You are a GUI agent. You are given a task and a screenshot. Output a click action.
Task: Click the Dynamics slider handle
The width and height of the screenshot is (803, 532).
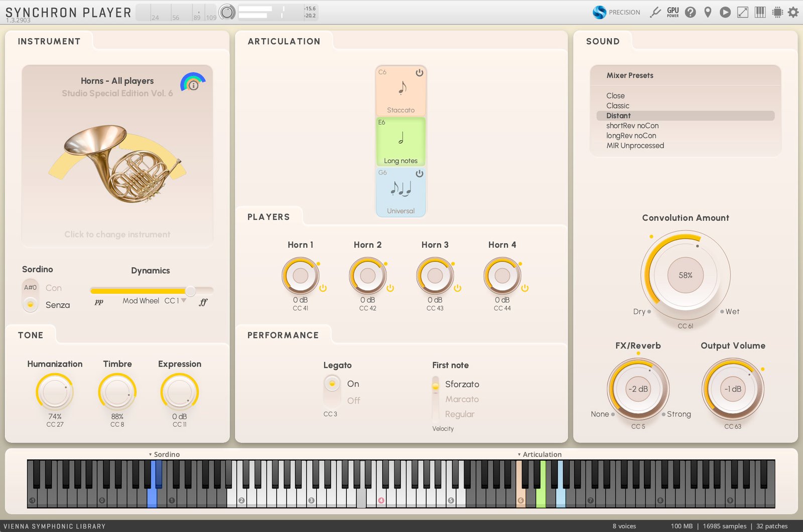190,291
